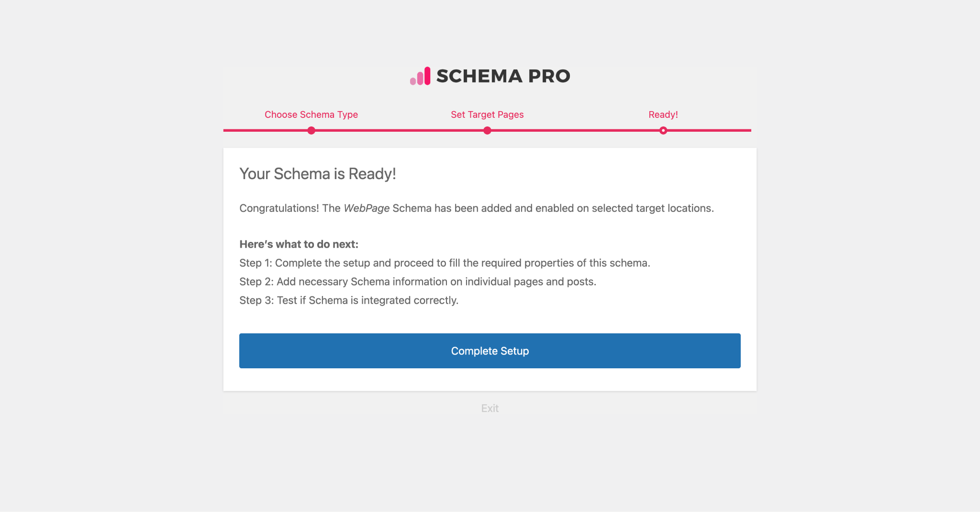Click the dot under Choose Schema Type

click(311, 130)
